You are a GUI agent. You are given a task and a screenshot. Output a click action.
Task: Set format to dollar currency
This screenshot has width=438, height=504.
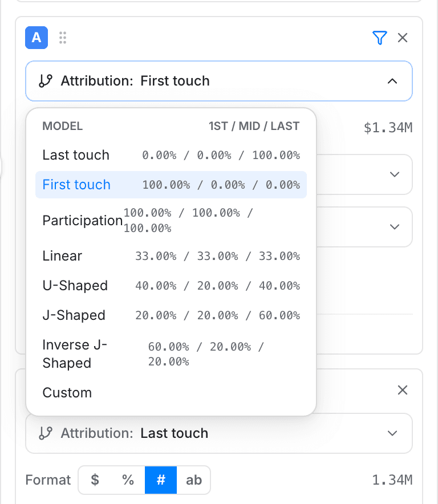click(x=95, y=480)
